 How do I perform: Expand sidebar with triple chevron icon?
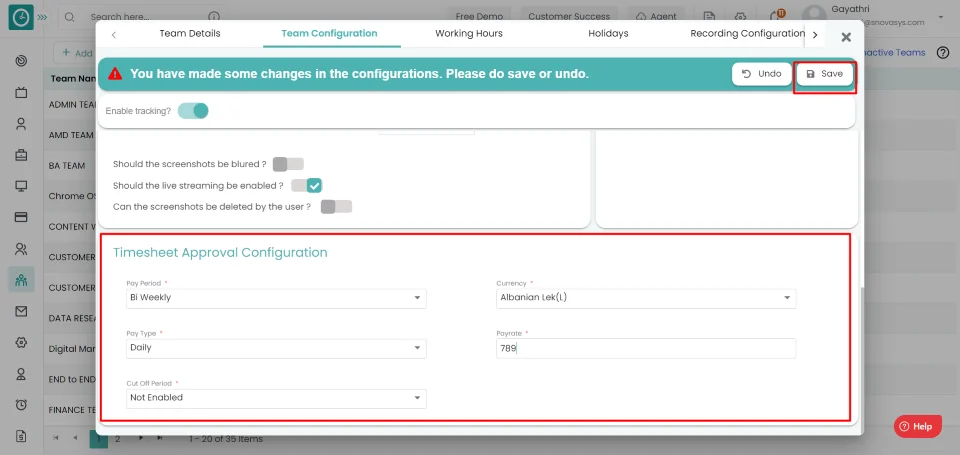[42, 17]
